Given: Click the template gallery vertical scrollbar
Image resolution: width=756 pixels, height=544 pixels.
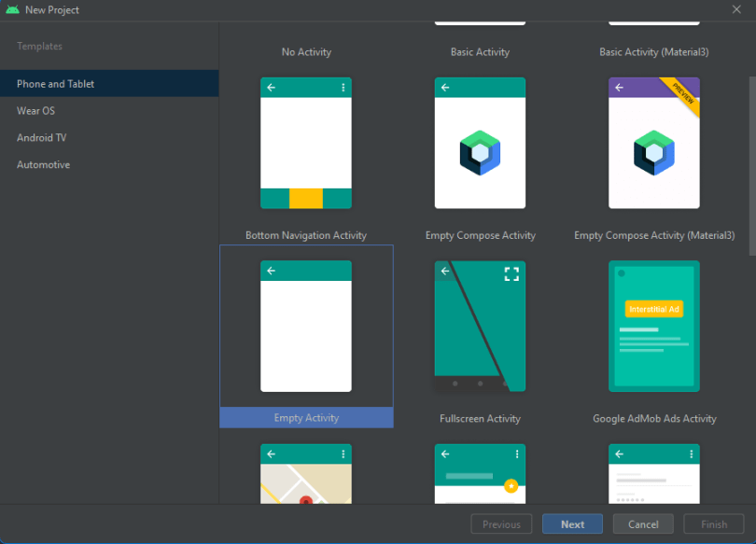Looking at the screenshot, I should (752, 166).
